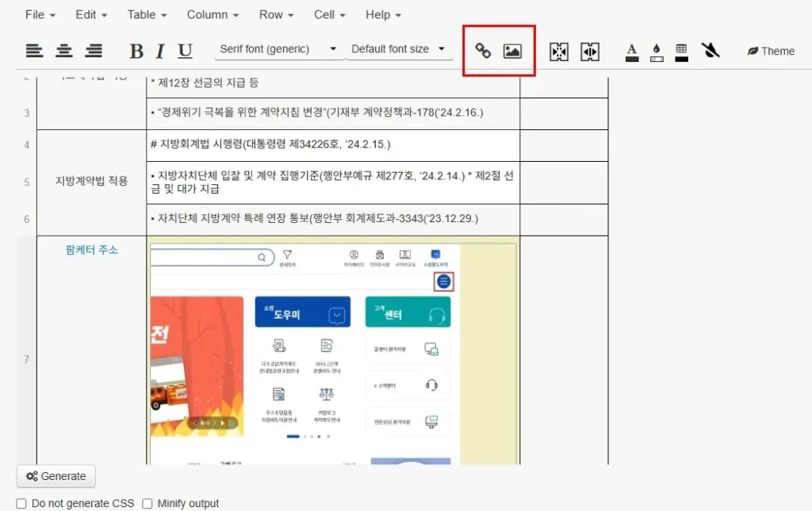This screenshot has height=511, width=812.
Task: Open the Serif font family dropdown
Action: 278,49
